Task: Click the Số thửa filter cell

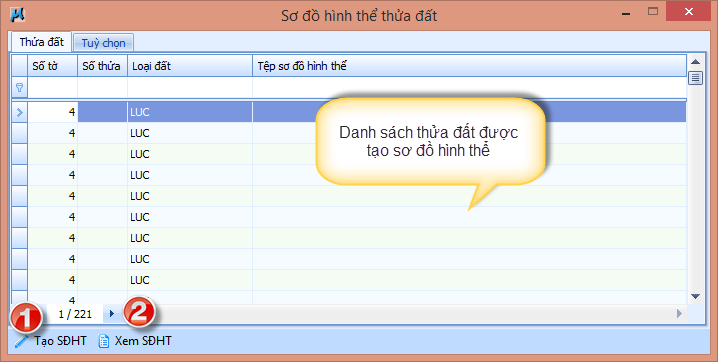Action: coord(103,87)
